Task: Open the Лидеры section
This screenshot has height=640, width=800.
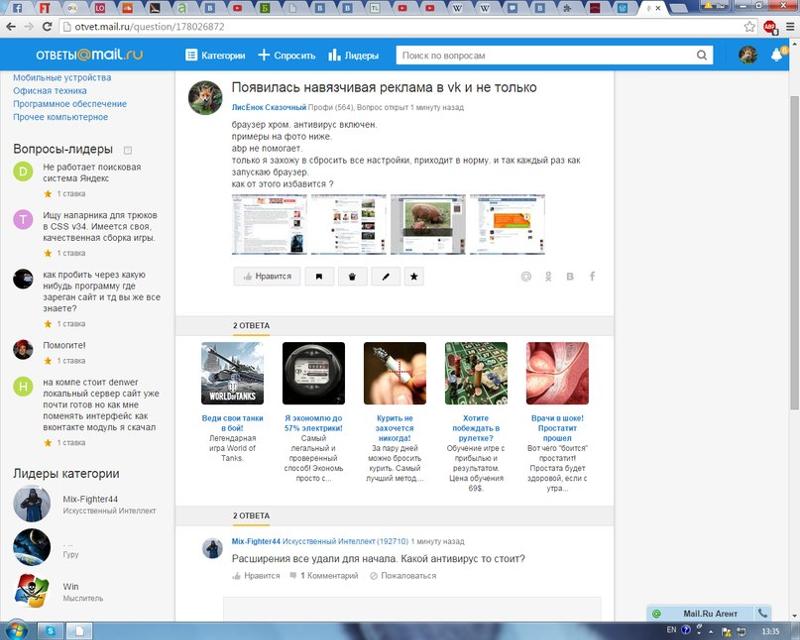Action: [x=354, y=55]
